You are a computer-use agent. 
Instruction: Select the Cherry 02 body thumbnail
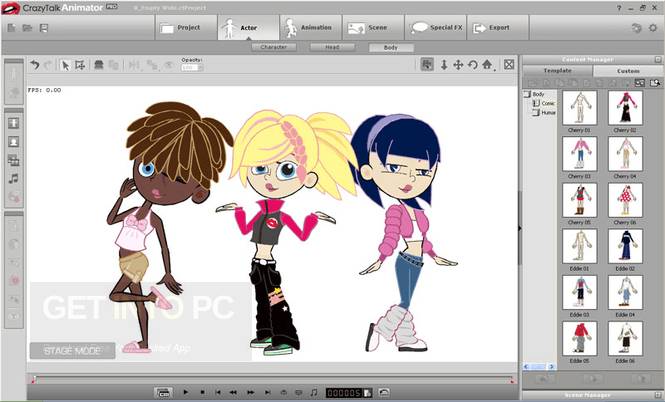coord(625,112)
